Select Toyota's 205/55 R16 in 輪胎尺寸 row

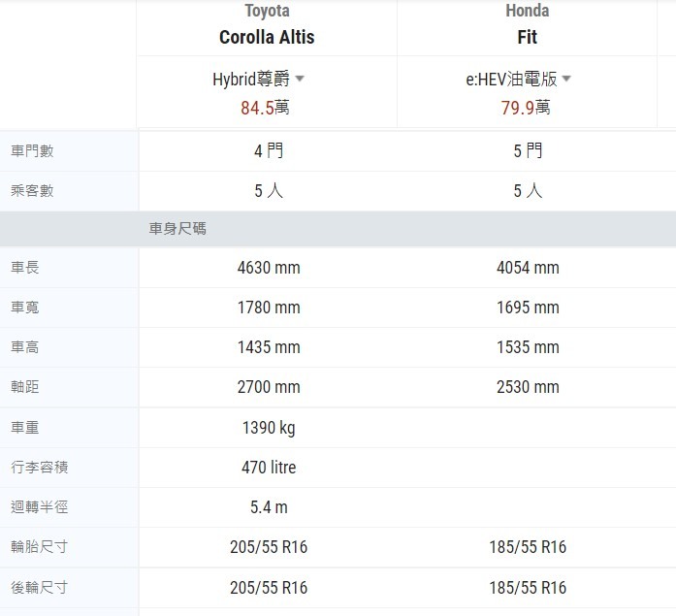pyautogui.click(x=269, y=547)
